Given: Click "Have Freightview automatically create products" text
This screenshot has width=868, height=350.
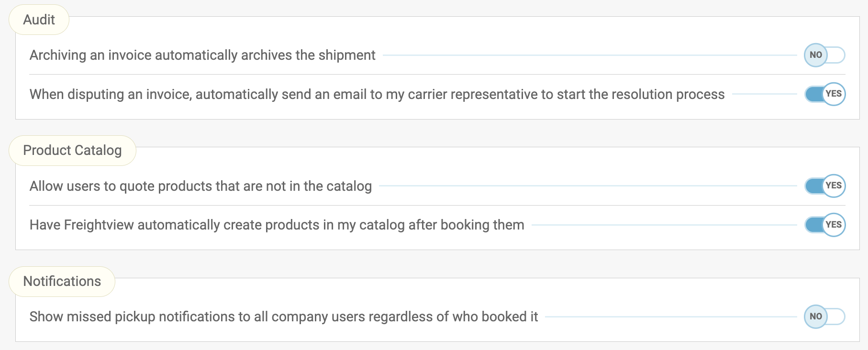Looking at the screenshot, I should [277, 225].
